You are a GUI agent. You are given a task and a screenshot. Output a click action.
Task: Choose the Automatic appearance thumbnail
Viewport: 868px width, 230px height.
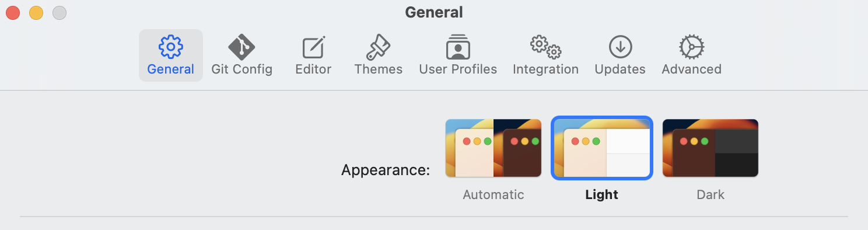pos(494,148)
